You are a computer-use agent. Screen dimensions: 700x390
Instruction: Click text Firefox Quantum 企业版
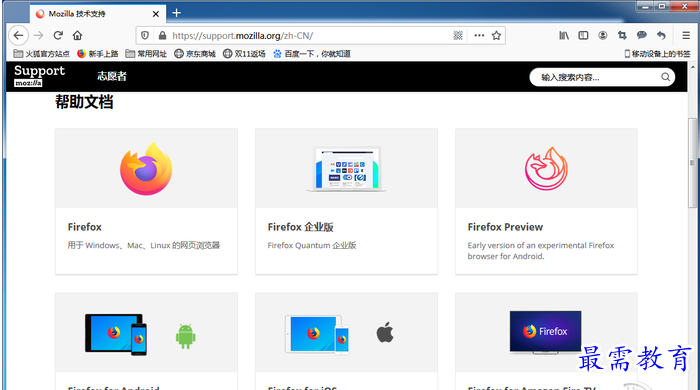pyautogui.click(x=312, y=245)
